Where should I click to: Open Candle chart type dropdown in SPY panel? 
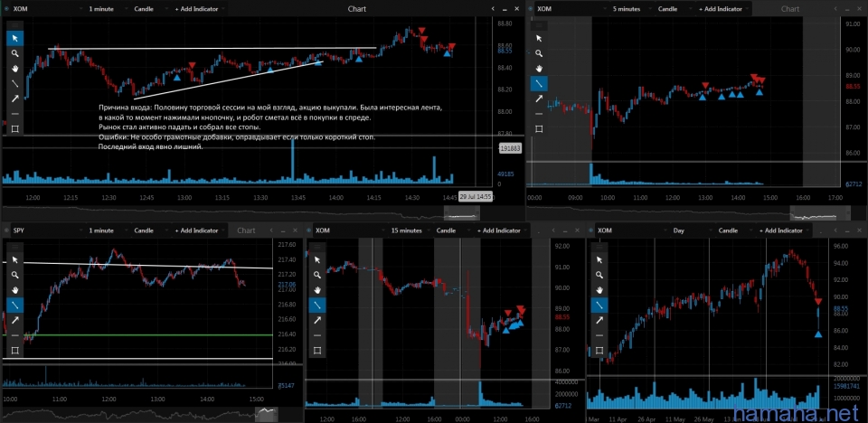pyautogui.click(x=149, y=230)
